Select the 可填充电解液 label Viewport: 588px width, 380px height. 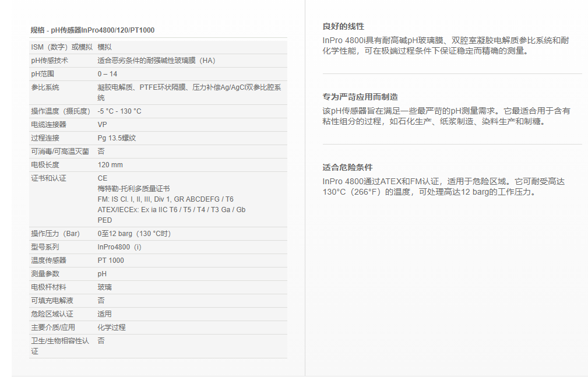tap(52, 301)
